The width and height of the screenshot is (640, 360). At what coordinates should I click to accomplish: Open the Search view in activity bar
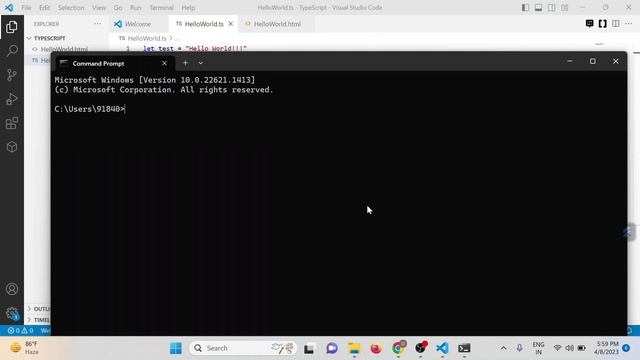[12, 51]
